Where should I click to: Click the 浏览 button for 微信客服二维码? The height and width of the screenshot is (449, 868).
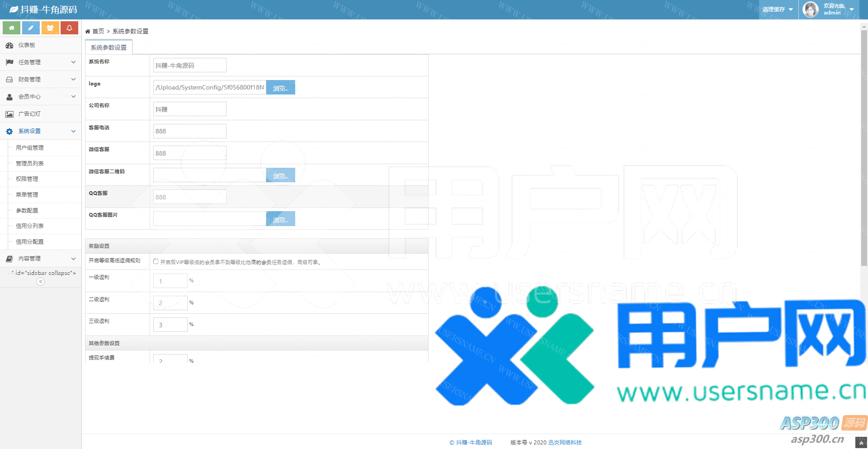(281, 175)
